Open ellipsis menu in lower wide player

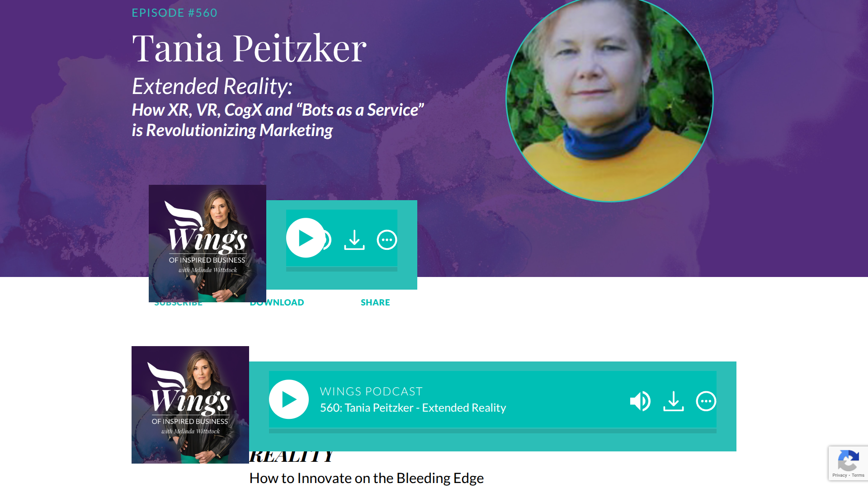click(706, 401)
